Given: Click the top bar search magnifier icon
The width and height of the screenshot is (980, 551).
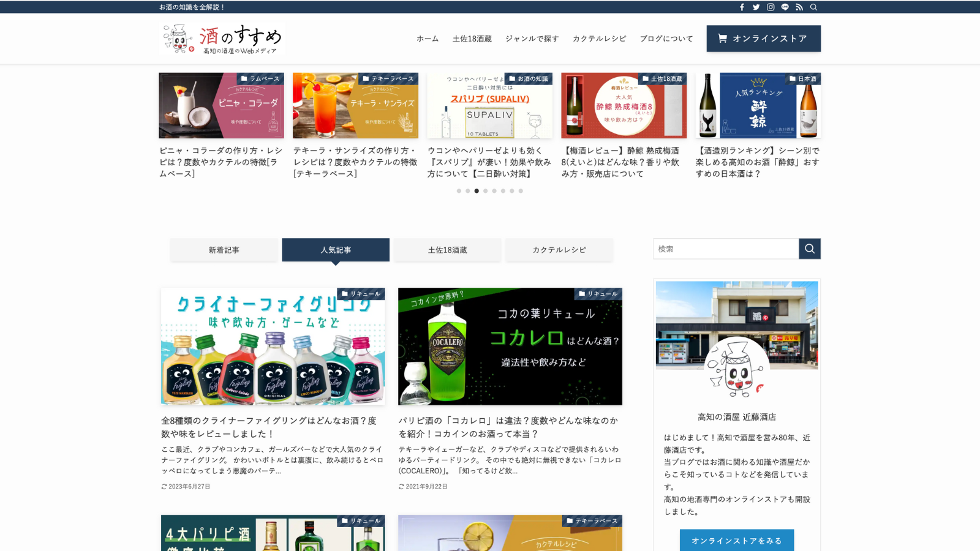Looking at the screenshot, I should tap(814, 7).
